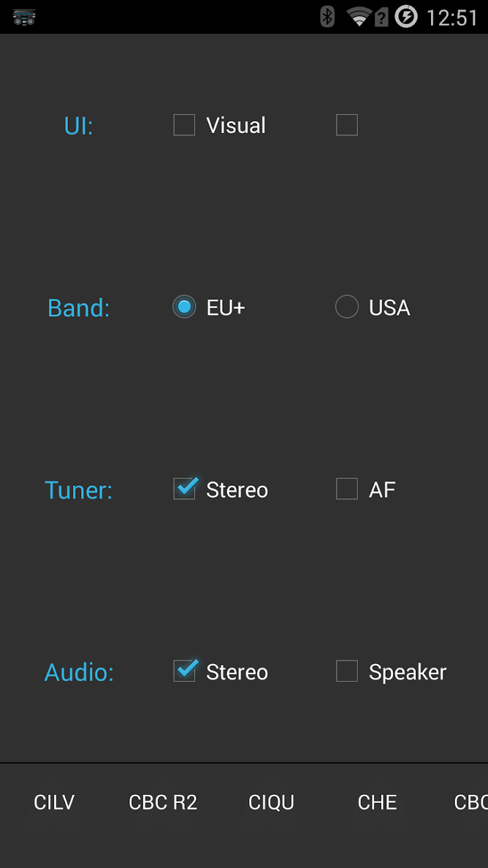Enable the Visual UI checkbox
The image size is (488, 868).
185,125
